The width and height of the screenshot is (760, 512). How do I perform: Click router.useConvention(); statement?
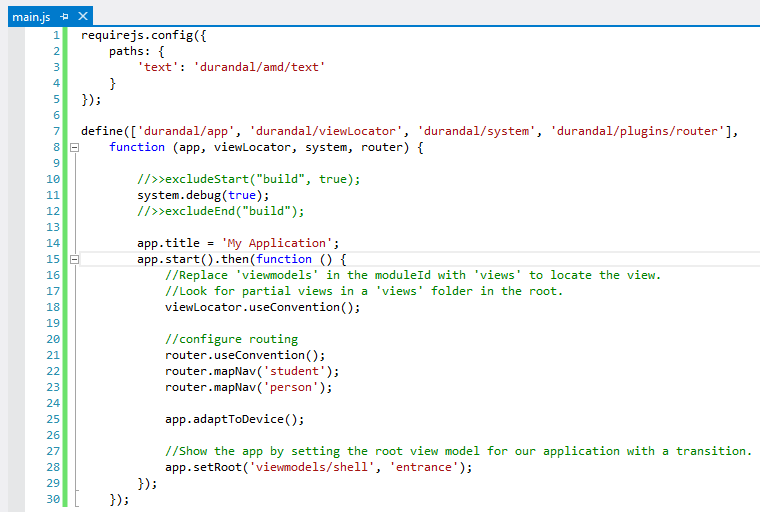point(245,355)
